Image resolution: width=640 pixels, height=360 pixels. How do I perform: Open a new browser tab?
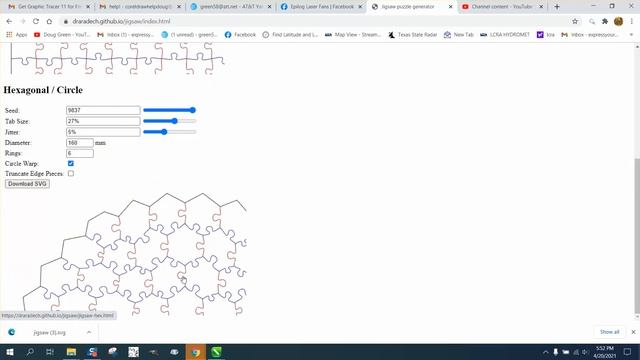557,7
